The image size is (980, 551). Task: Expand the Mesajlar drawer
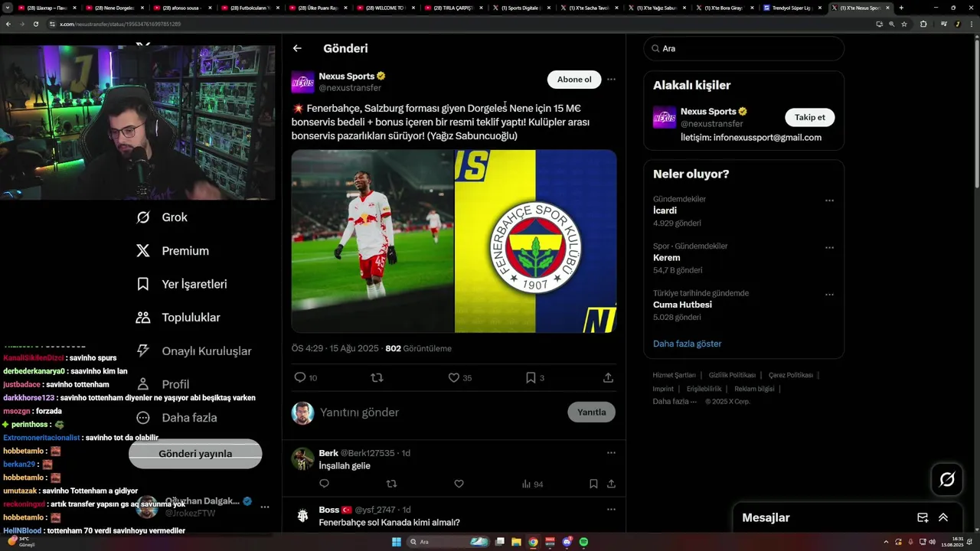coord(943,517)
